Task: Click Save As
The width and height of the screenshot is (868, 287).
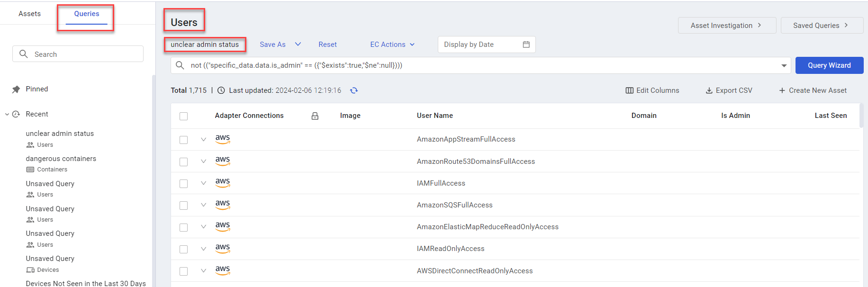Action: [x=272, y=45]
